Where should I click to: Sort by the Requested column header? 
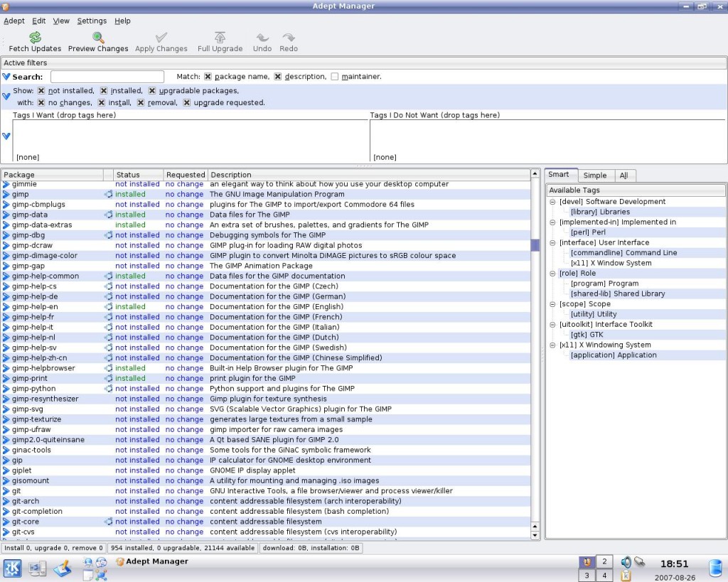point(186,175)
